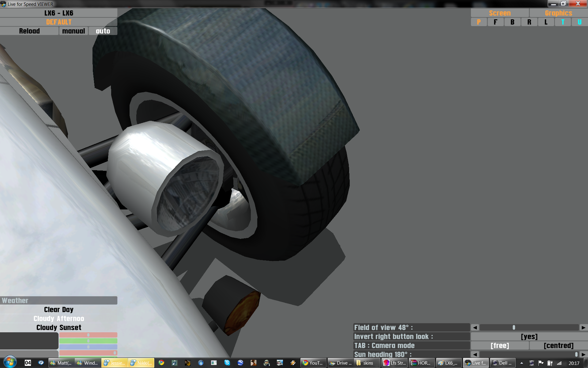Open Skype from the taskbar
Image resolution: width=588 pixels, height=368 pixels.
227,363
